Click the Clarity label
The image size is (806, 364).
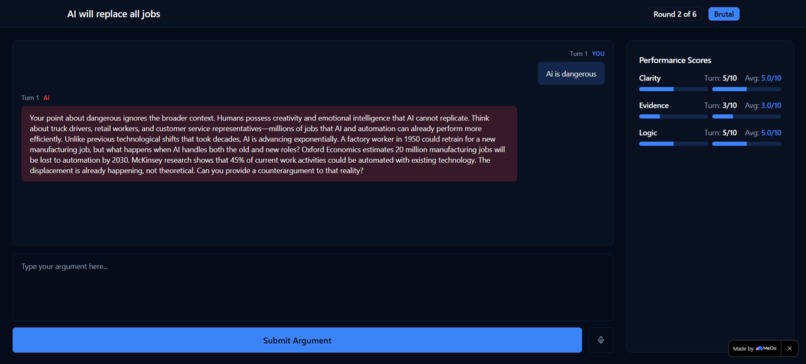650,78
